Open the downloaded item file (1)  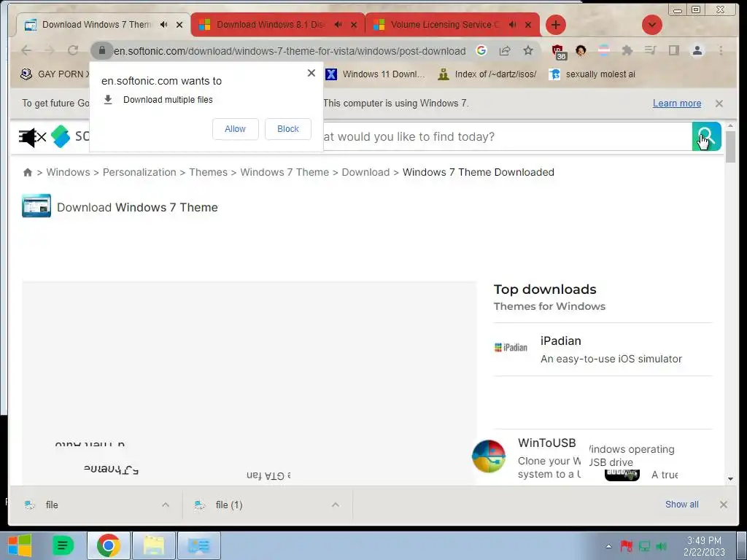click(229, 505)
